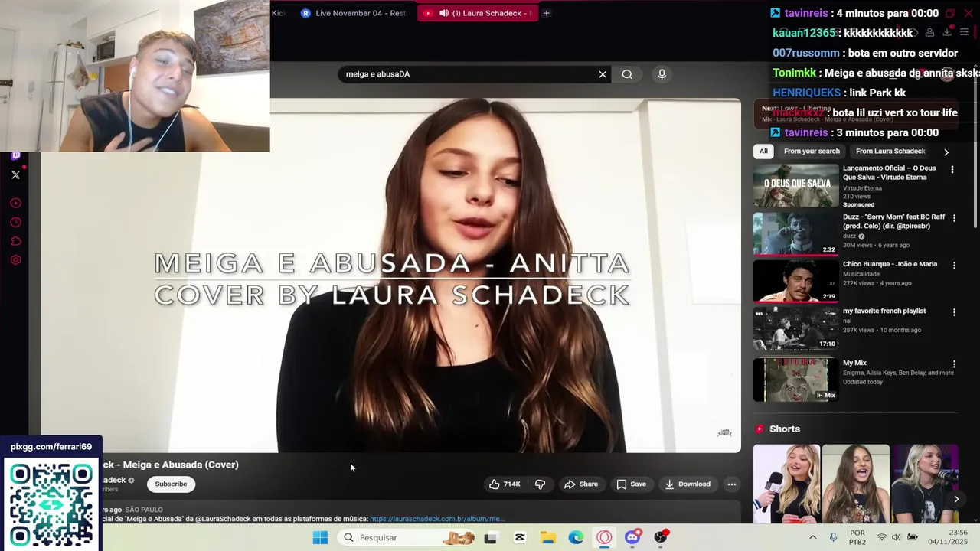Click the SÃO PAULO location label in description
The height and width of the screenshot is (551, 980).
144,510
